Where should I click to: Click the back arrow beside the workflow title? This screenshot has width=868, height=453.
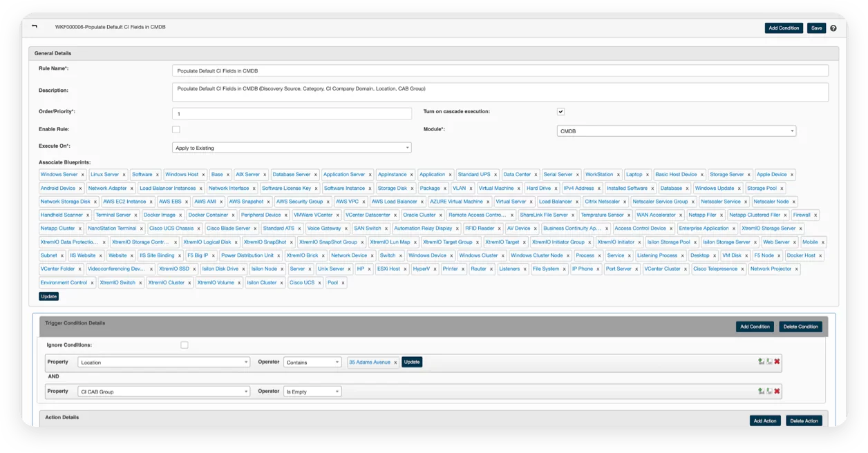pos(35,27)
